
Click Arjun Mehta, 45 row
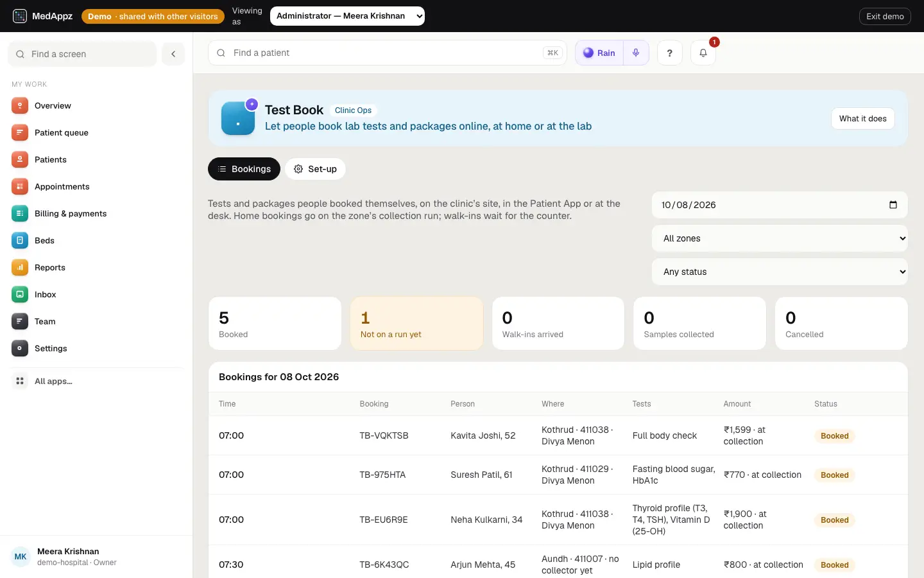[x=558, y=565]
